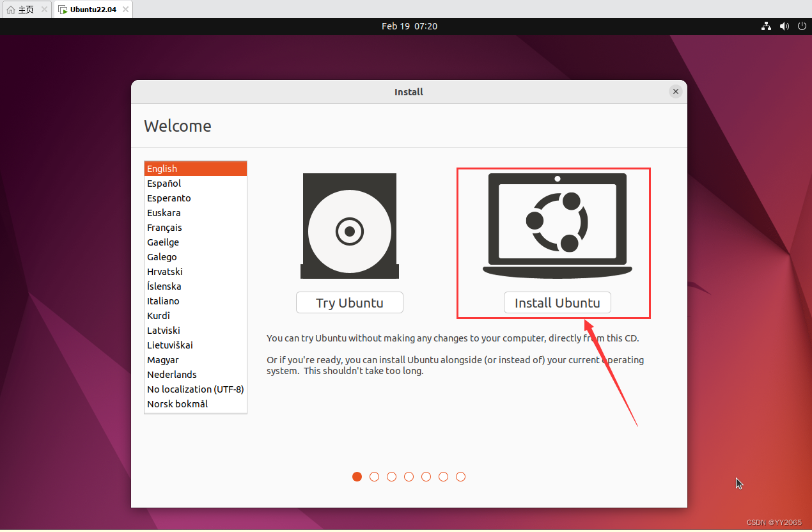The image size is (812, 532).
Task: Choose Nederlands from the list
Action: click(196, 375)
